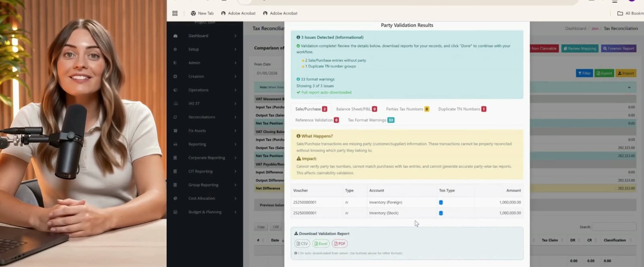
Task: Collapse the note panel chevron at right
Action: 629,87
